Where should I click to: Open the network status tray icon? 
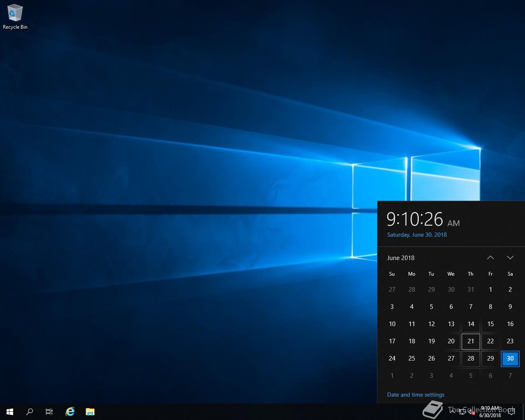[x=462, y=412]
